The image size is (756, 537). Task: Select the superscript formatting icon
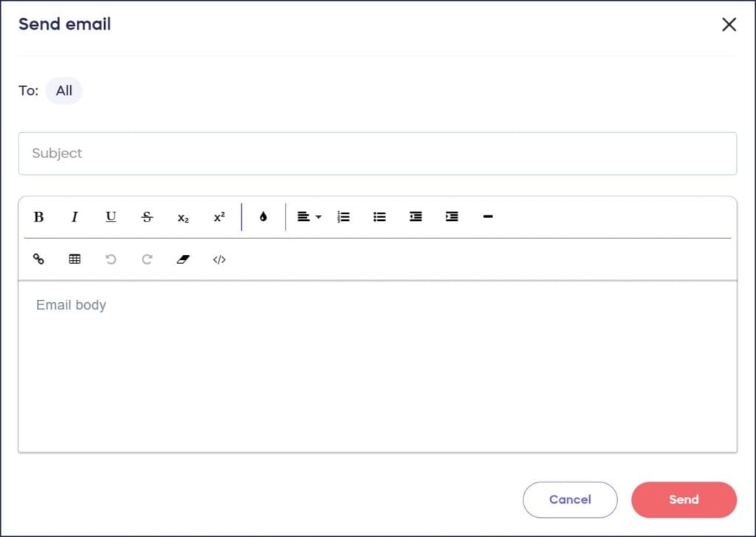click(x=219, y=216)
